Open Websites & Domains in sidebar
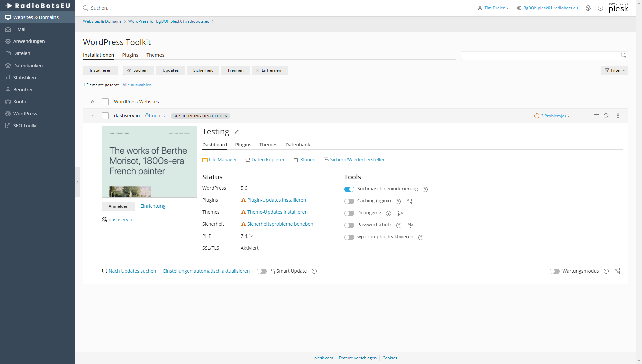The height and width of the screenshot is (364, 642). tap(37, 17)
